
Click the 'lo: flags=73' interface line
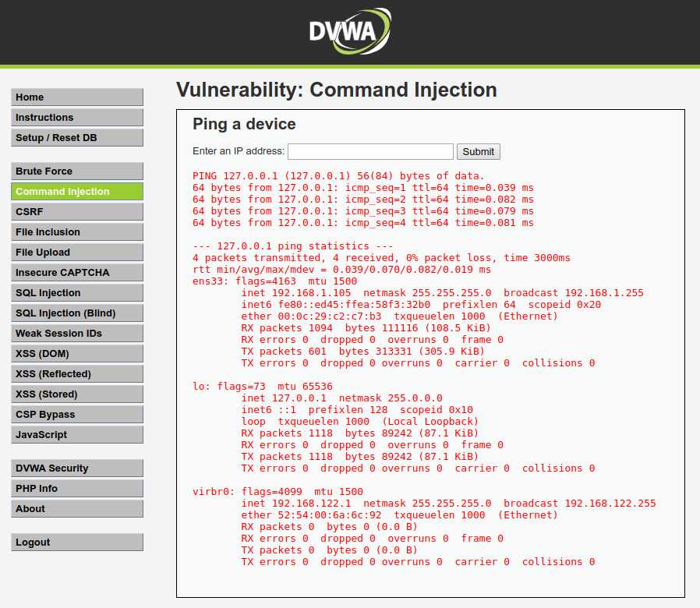point(263,387)
